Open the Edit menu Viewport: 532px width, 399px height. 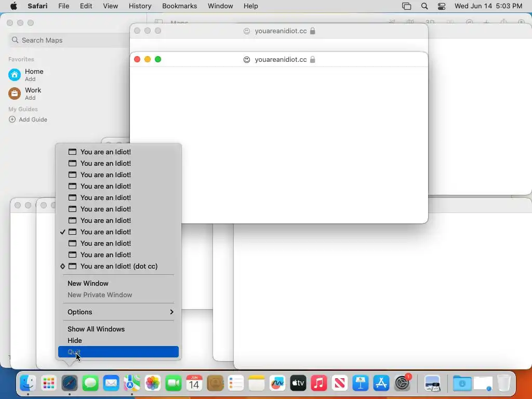pos(86,6)
